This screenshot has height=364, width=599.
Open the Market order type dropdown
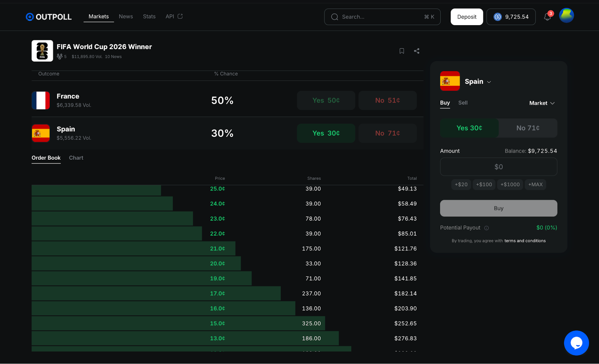click(542, 103)
